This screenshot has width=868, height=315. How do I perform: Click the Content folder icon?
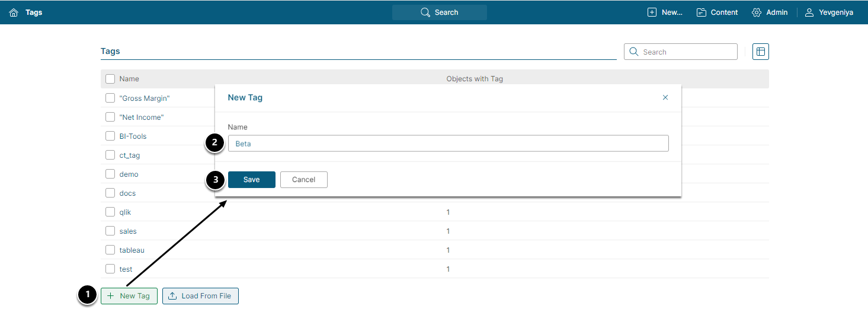(x=701, y=12)
